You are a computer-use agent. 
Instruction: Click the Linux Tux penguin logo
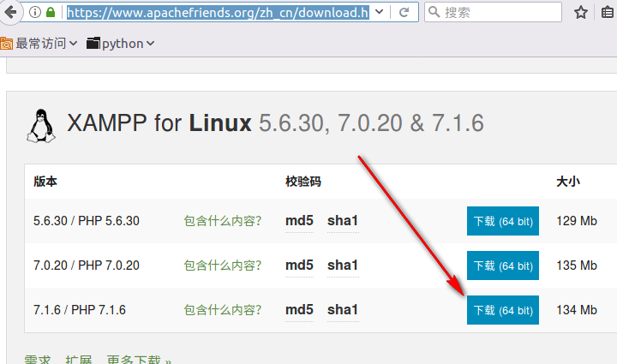point(41,126)
